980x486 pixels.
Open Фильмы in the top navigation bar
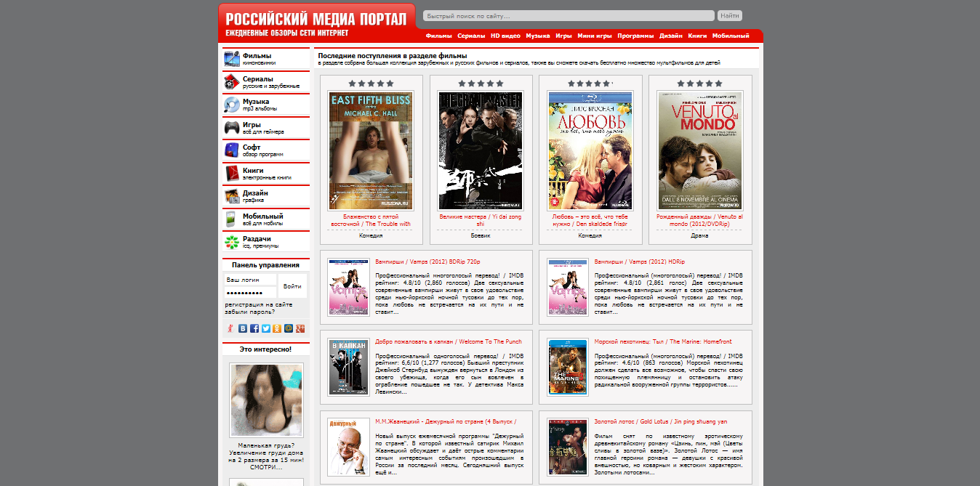click(439, 36)
